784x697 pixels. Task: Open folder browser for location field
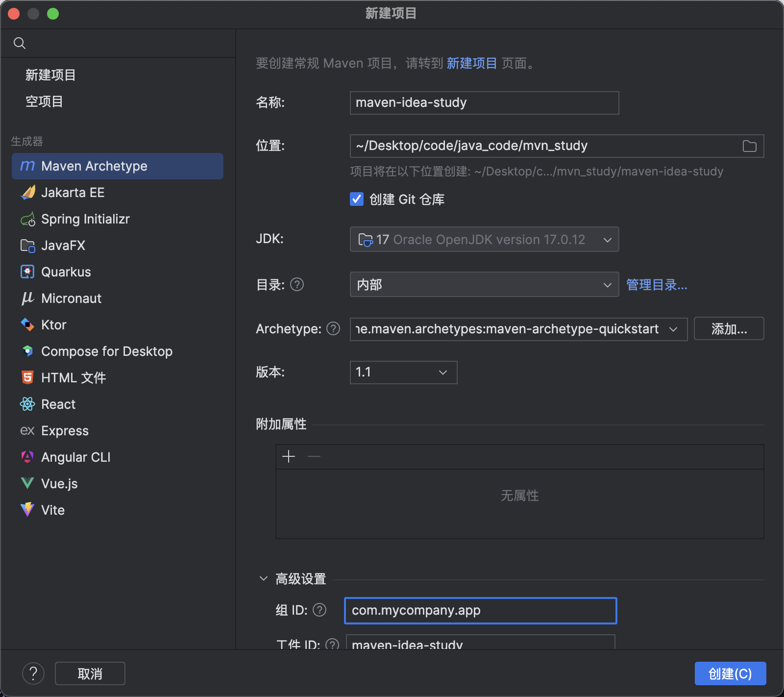point(749,146)
